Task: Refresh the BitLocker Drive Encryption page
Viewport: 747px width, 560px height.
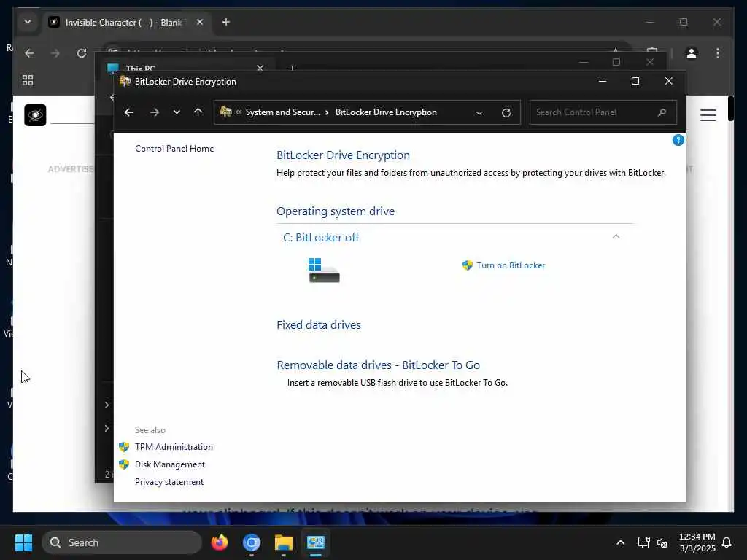Action: click(506, 113)
